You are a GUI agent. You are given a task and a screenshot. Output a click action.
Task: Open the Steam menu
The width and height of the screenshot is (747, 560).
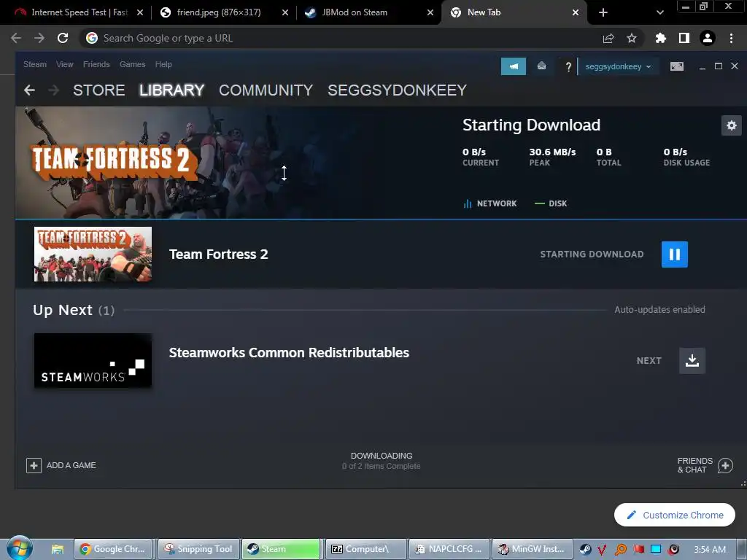click(35, 64)
